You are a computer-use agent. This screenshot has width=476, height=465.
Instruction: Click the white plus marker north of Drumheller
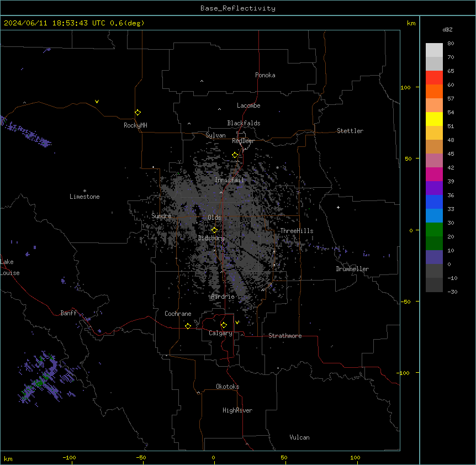click(338, 207)
